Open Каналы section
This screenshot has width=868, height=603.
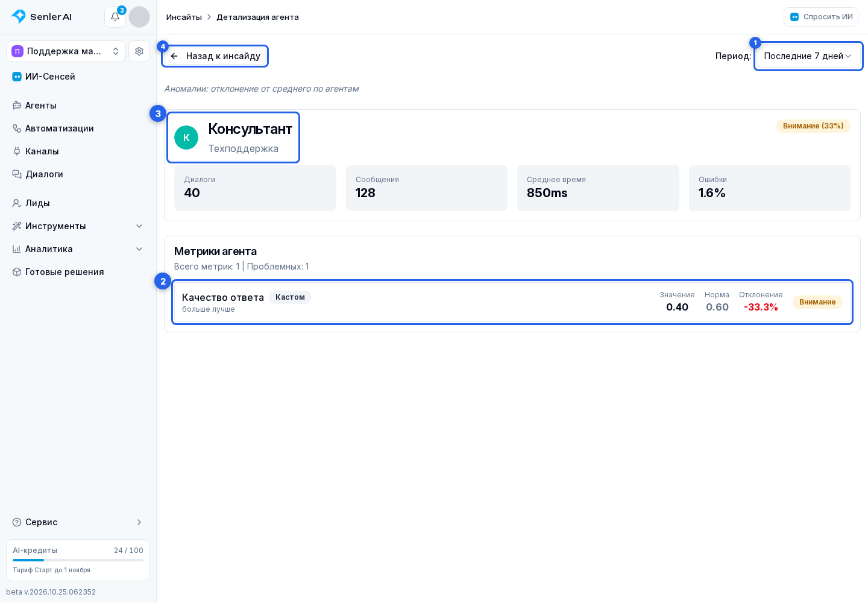[78, 151]
